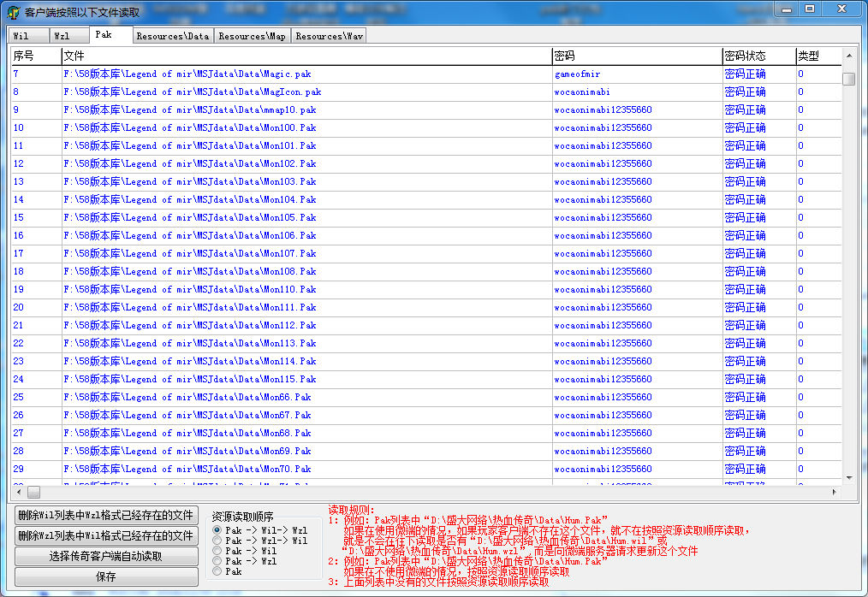Select the Mon114.Pak file row
This screenshot has width=868, height=597.
click(426, 361)
